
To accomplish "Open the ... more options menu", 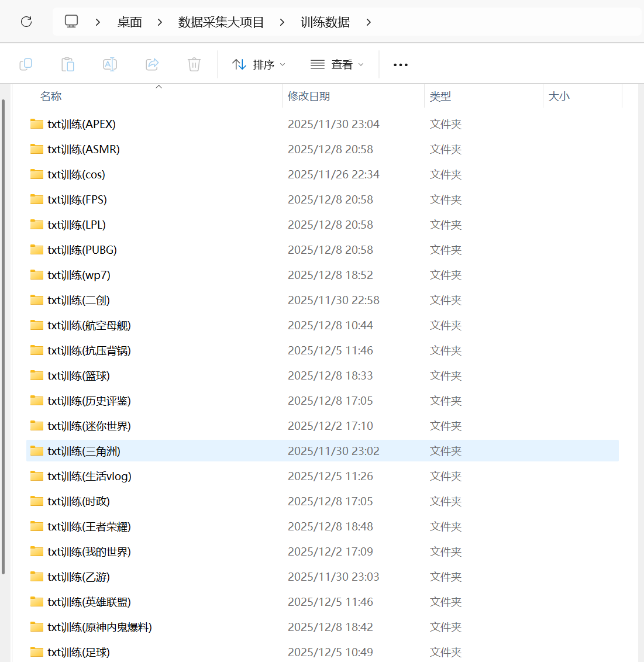I will (x=400, y=64).
